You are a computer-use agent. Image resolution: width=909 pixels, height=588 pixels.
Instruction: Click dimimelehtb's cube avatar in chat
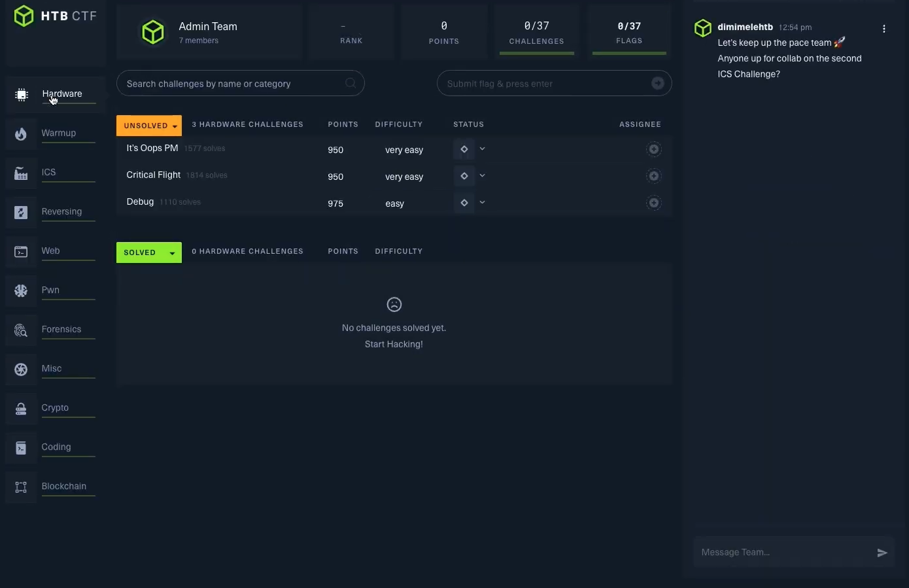tap(703, 28)
